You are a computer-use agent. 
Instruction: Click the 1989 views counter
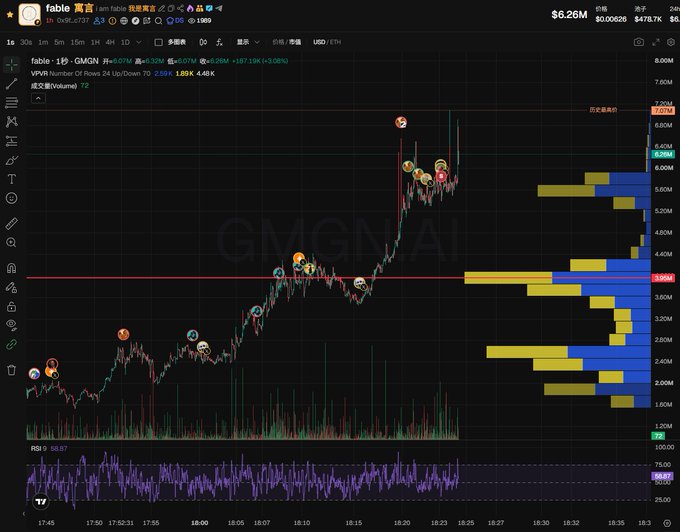tap(200, 20)
